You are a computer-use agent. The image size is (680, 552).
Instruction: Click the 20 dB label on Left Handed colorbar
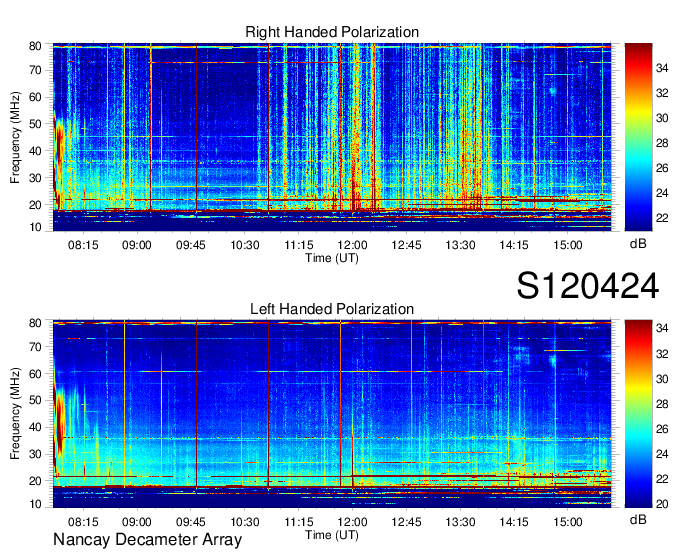tap(662, 504)
